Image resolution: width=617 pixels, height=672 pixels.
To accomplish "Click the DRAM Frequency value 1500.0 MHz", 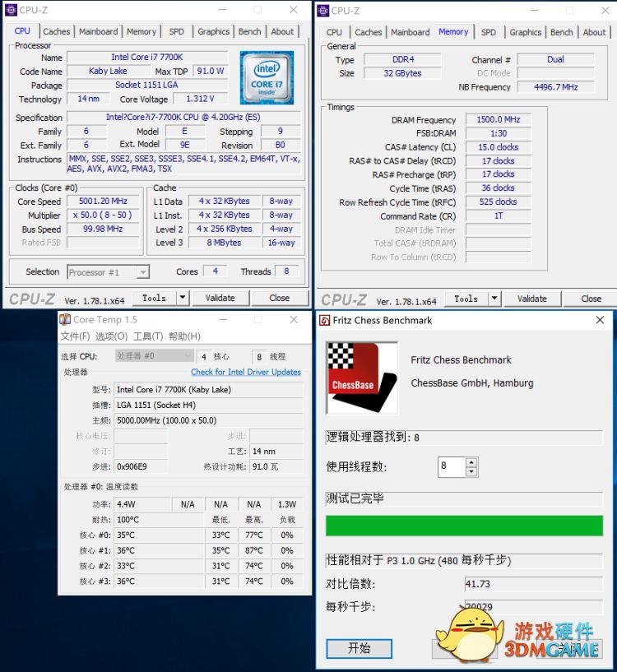I will tap(499, 119).
